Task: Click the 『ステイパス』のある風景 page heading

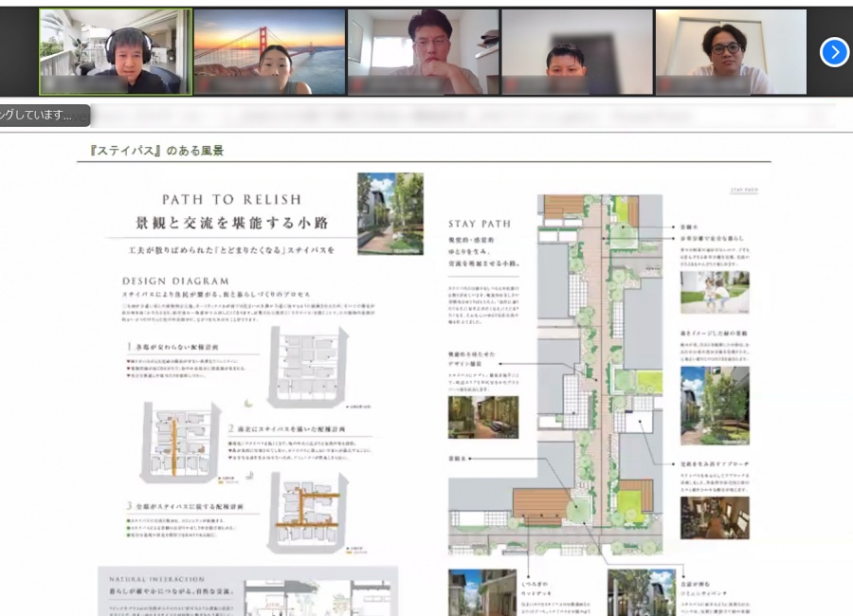Action: coord(156,150)
